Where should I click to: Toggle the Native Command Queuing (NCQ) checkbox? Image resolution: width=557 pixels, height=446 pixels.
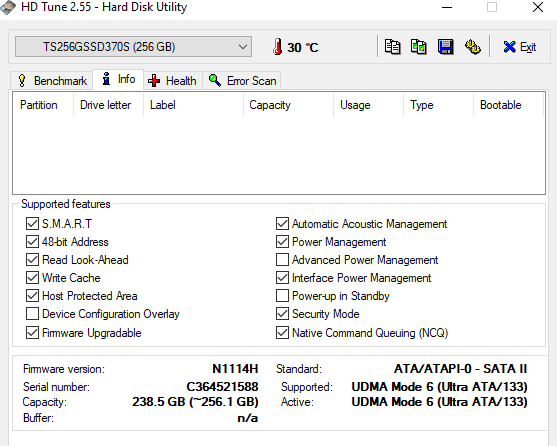tap(282, 333)
